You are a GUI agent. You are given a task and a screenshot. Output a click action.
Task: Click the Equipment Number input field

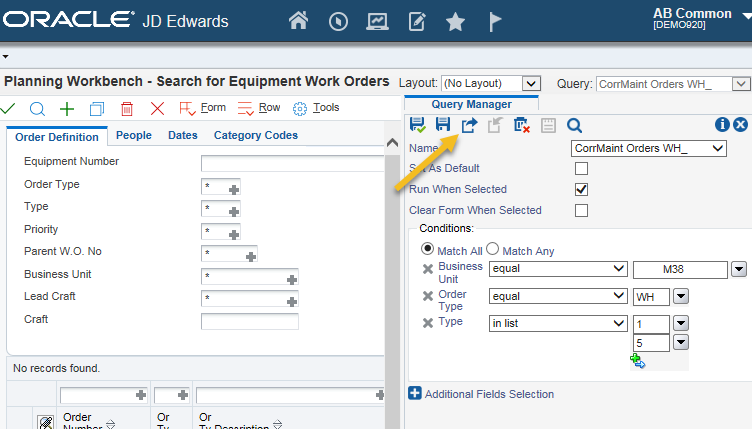[293, 163]
